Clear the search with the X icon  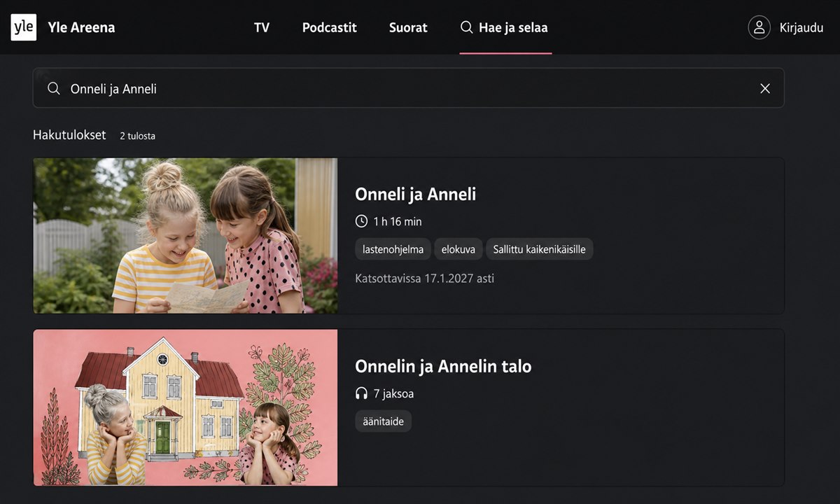pyautogui.click(x=765, y=88)
